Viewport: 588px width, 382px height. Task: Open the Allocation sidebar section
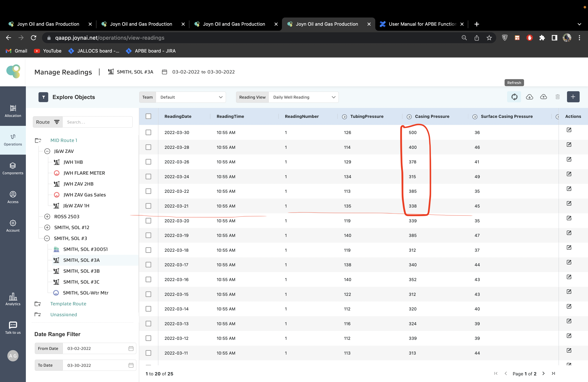13,111
